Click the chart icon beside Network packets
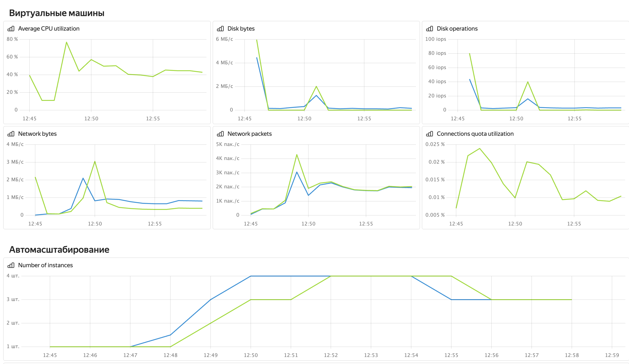This screenshot has height=364, width=629. tap(220, 134)
